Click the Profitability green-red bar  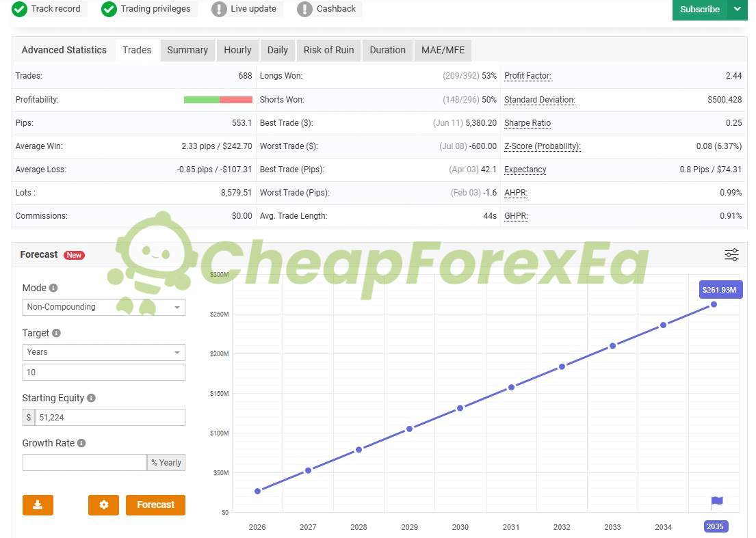point(218,100)
